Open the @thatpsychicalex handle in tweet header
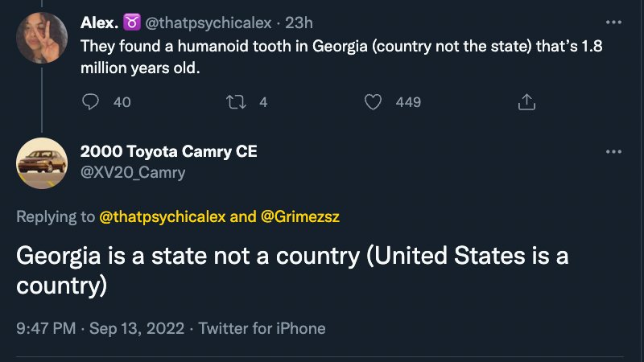Screen dimensions: 644x362 click(208, 23)
